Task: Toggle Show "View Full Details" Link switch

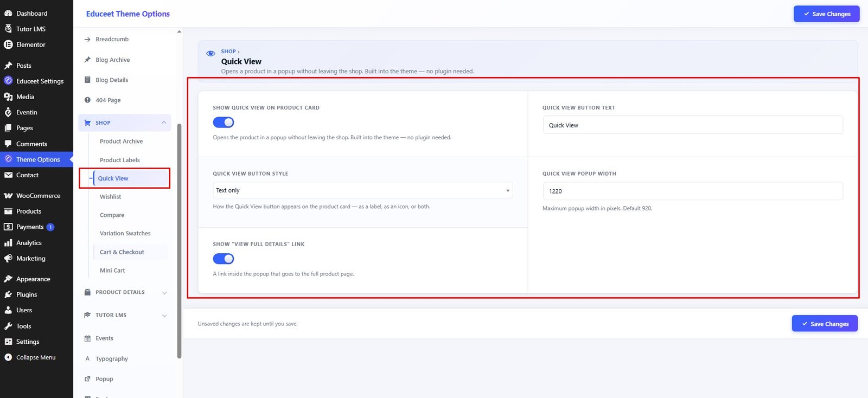Action: (224, 259)
